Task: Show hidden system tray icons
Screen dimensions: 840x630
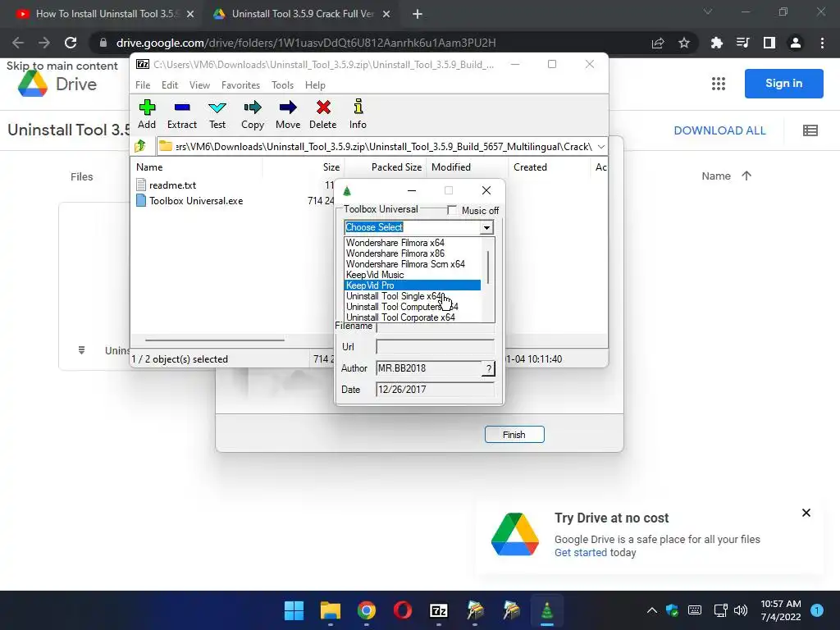Action: (651, 610)
